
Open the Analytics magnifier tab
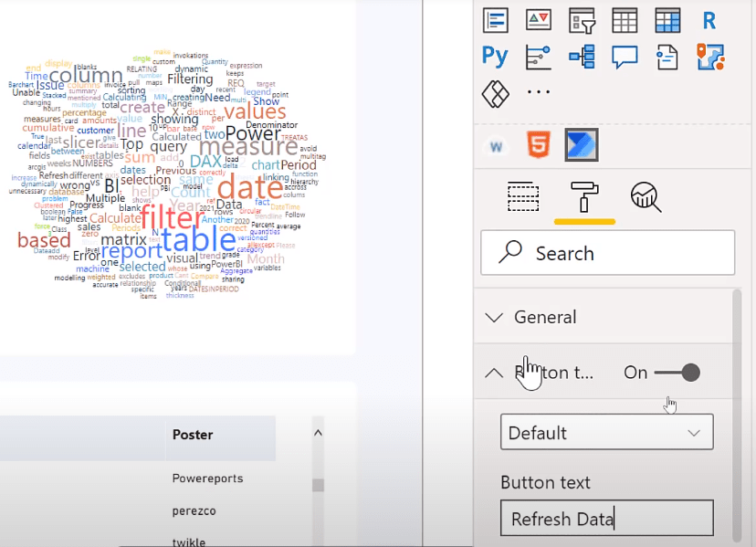pyautogui.click(x=646, y=197)
